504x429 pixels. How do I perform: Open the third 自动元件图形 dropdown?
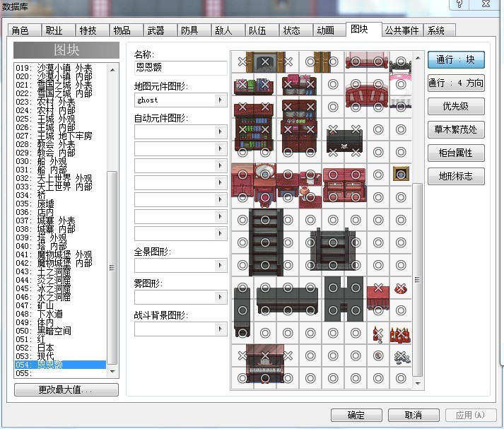[x=220, y=166]
